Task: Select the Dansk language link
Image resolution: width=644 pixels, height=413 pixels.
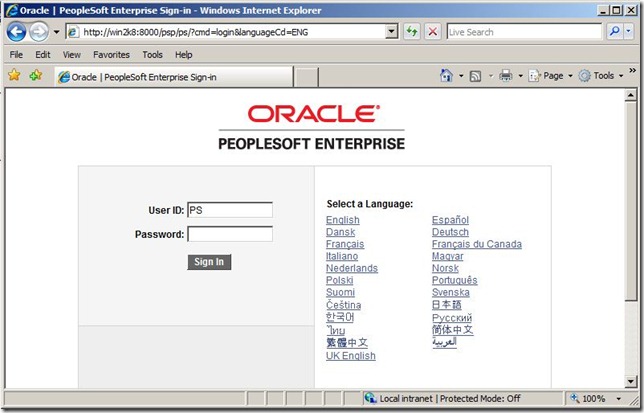Action: point(340,232)
